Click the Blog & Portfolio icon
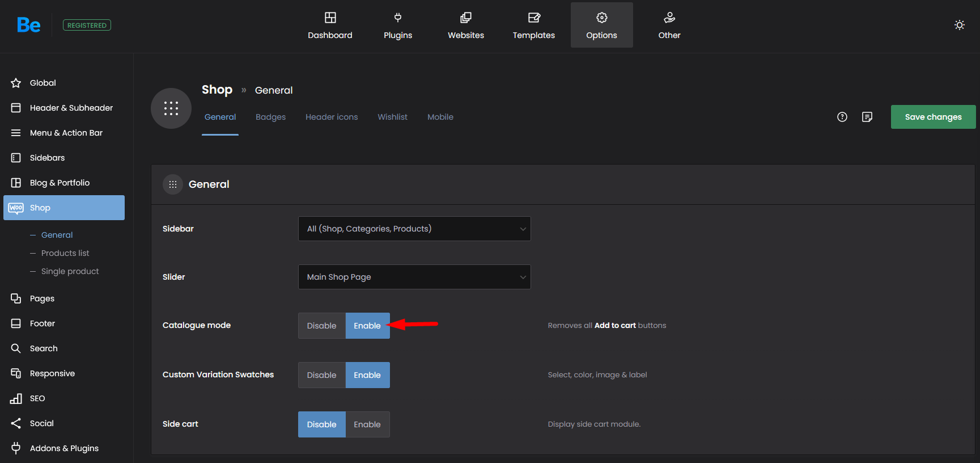The image size is (980, 463). coord(16,183)
